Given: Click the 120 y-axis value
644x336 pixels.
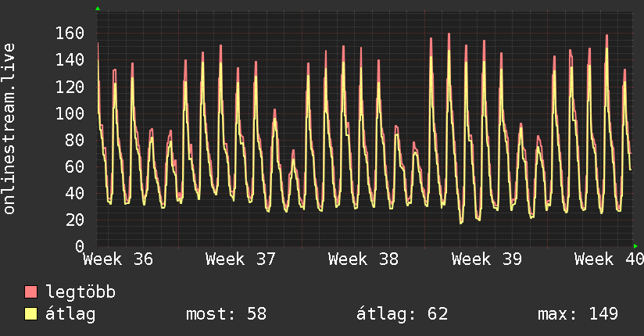Looking at the screenshot, I should [70, 87].
